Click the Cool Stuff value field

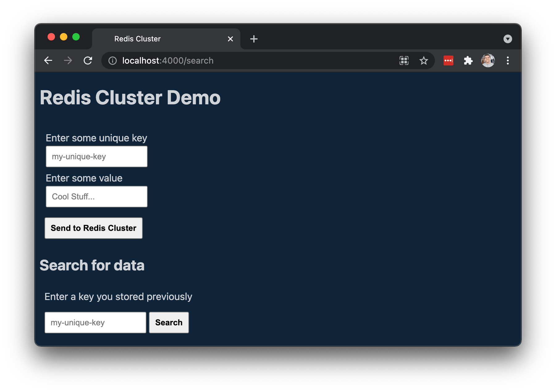[96, 196]
